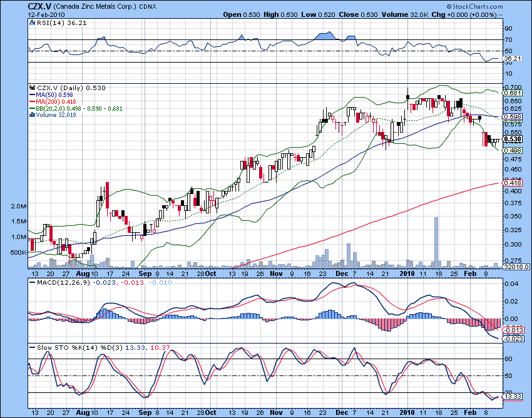The width and height of the screenshot is (532, 418).
Task: Click the volume bars icon in the legend
Action: click(x=32, y=115)
